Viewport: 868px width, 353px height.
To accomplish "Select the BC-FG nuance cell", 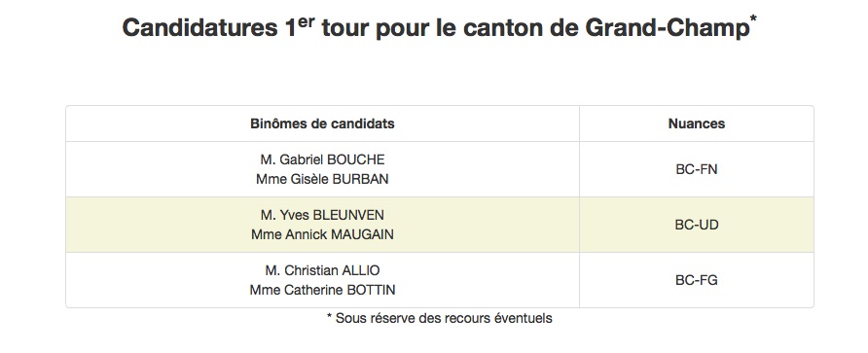I will pyautogui.click(x=697, y=280).
